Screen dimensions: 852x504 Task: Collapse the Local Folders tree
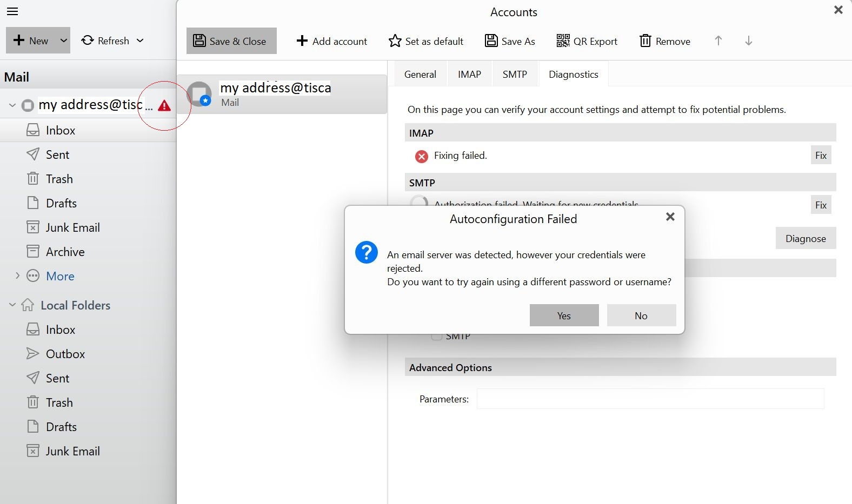coord(12,305)
